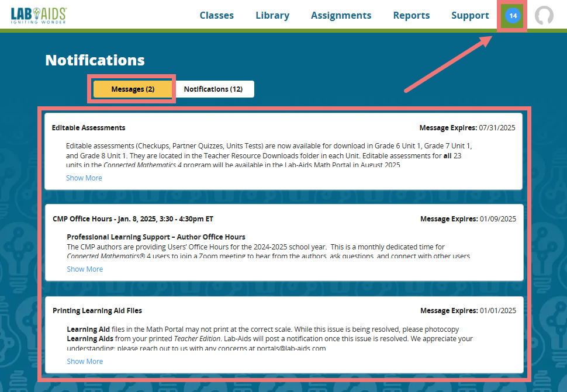Click the Professional Learning Support subheading
The width and height of the screenshot is (567, 392).
pos(156,237)
